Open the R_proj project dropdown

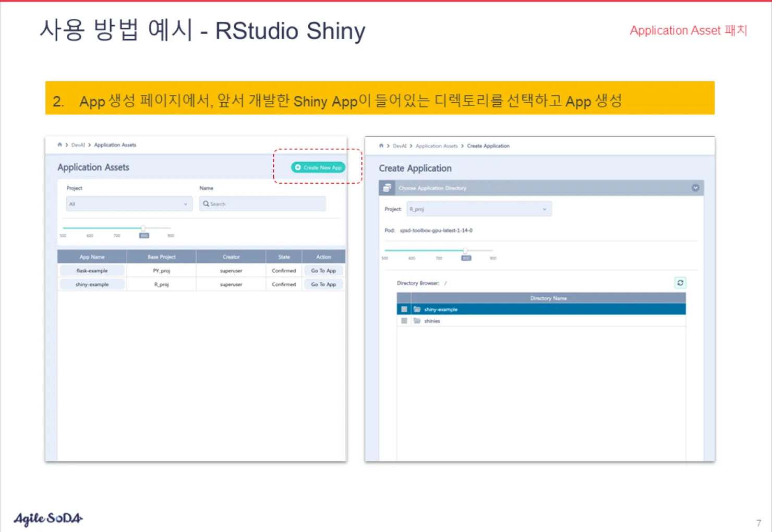479,209
